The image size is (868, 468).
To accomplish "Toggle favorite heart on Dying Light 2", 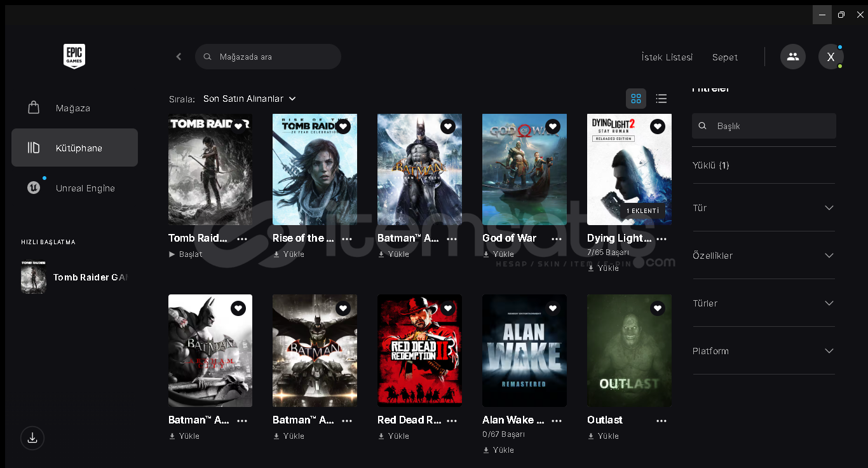I will (x=658, y=127).
